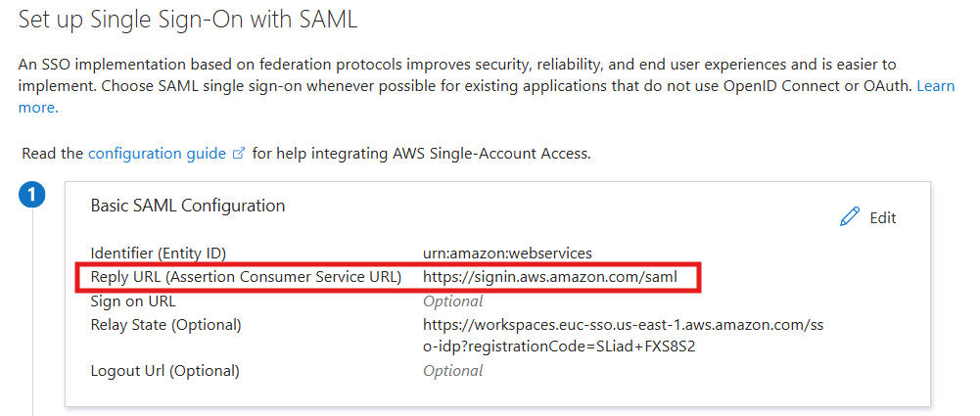Click the Logout Url (Optional) label
This screenshot has width=980, height=416.
pyautogui.click(x=164, y=371)
